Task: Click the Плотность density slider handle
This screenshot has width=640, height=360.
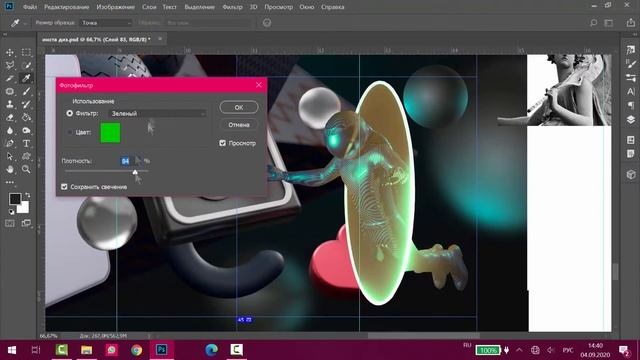Action: pos(135,172)
